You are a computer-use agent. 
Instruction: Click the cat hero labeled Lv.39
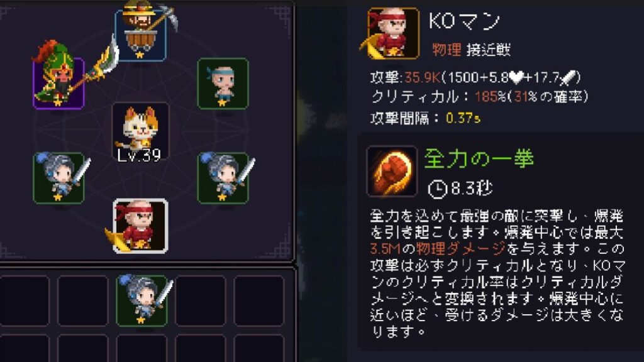140,131
